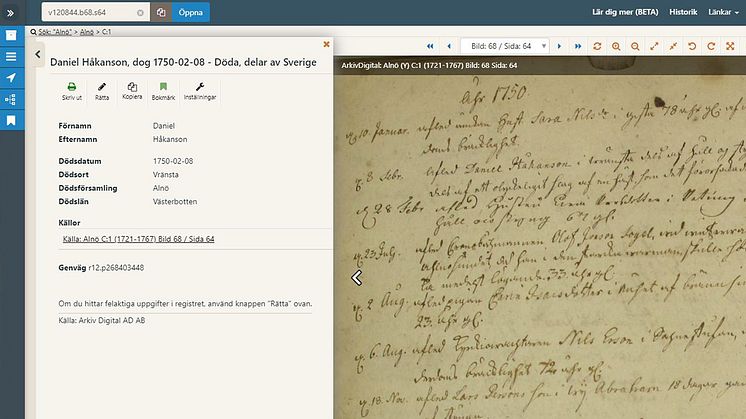Click the Kopiera copy icon

click(x=133, y=88)
